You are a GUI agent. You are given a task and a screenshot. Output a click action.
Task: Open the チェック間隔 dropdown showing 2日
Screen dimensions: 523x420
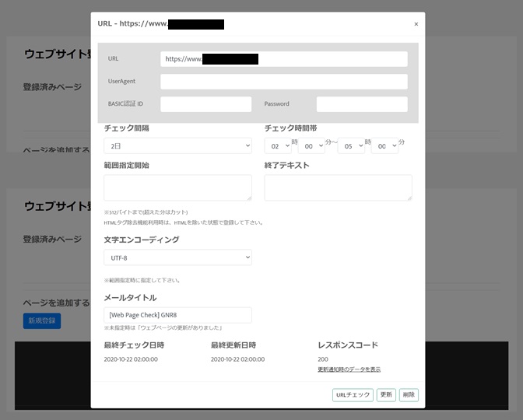pos(177,145)
